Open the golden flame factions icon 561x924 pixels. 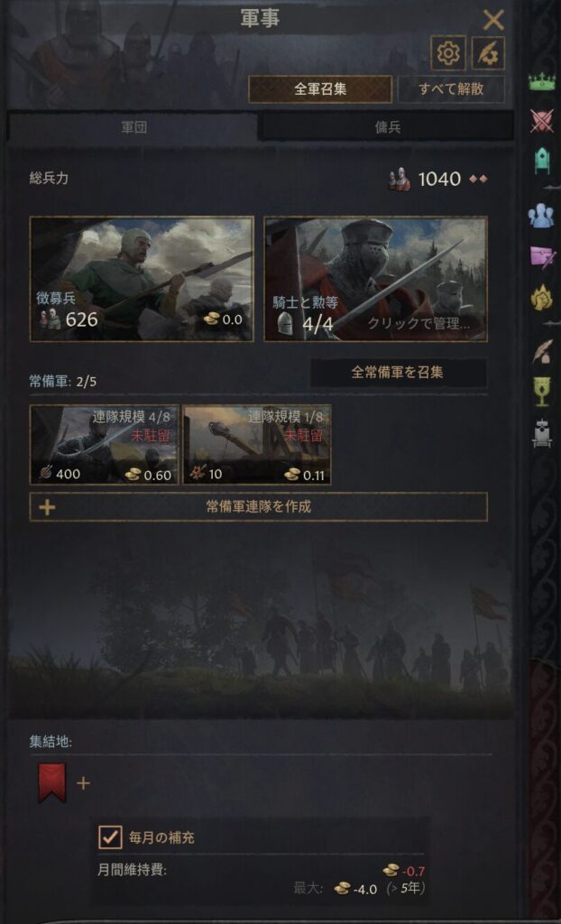pos(541,297)
